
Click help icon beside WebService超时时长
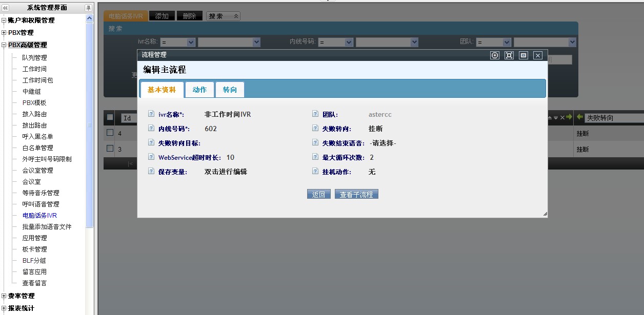tap(151, 157)
